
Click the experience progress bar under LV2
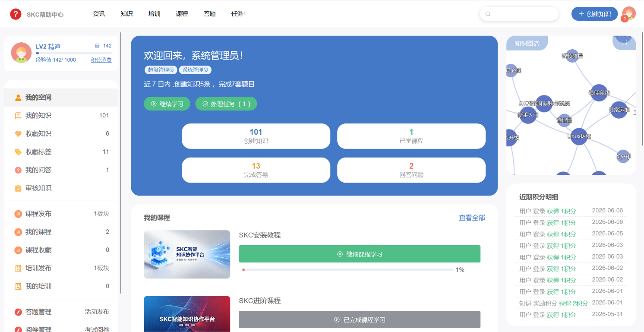coord(73,53)
